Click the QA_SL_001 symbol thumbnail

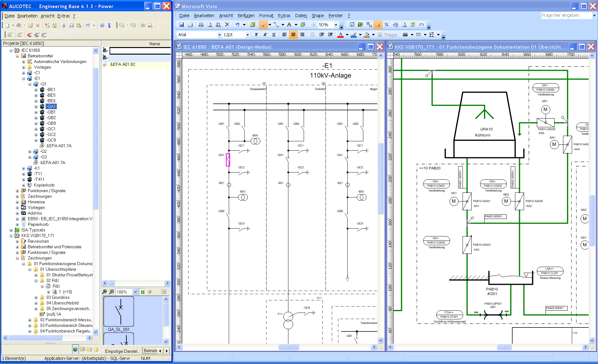119,312
